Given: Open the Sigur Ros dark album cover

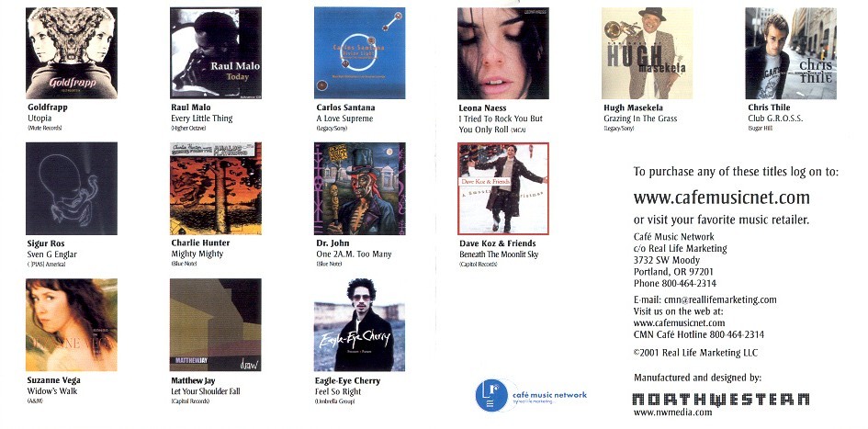Looking at the screenshot, I should (x=72, y=188).
